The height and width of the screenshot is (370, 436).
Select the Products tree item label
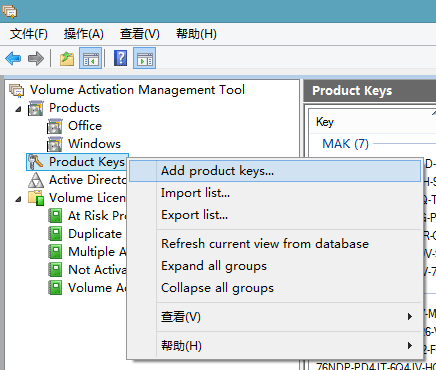tap(74, 108)
